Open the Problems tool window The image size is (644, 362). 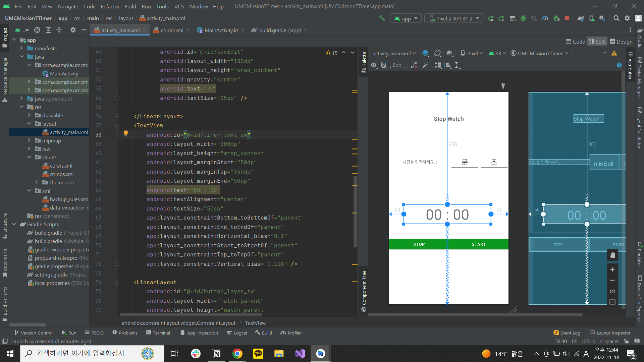pyautogui.click(x=125, y=333)
